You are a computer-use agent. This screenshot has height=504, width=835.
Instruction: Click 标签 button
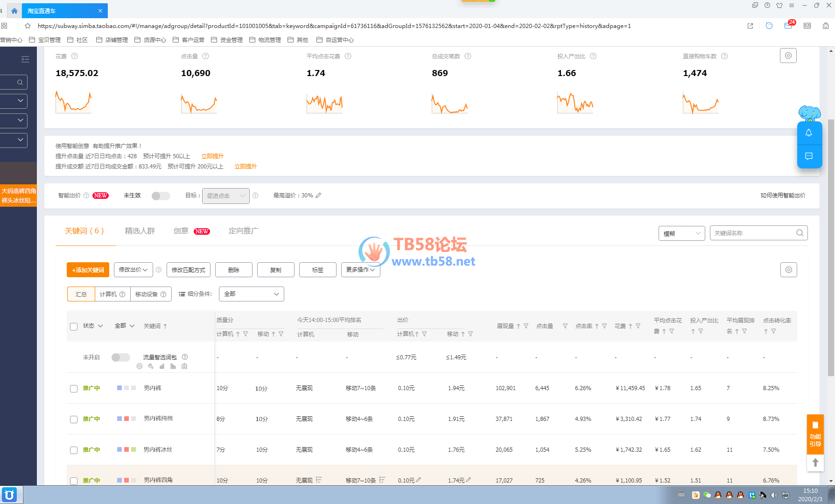pos(318,270)
